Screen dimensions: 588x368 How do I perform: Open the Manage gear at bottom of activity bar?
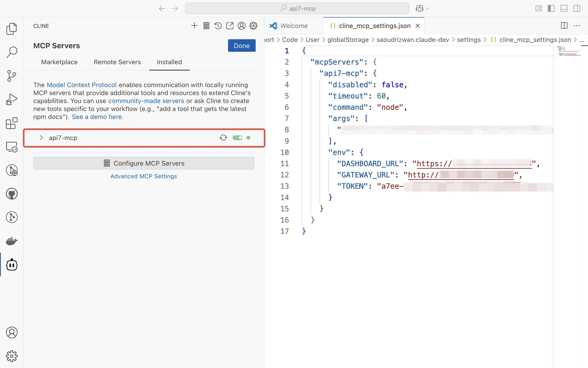point(11,356)
